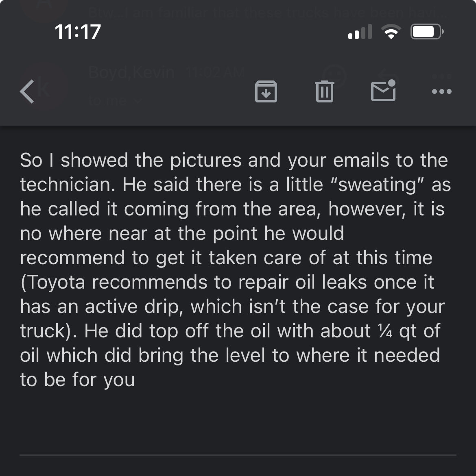Tap the faded emoji reaction smiley icon
Viewport: 476px width, 476px height.
(x=335, y=76)
